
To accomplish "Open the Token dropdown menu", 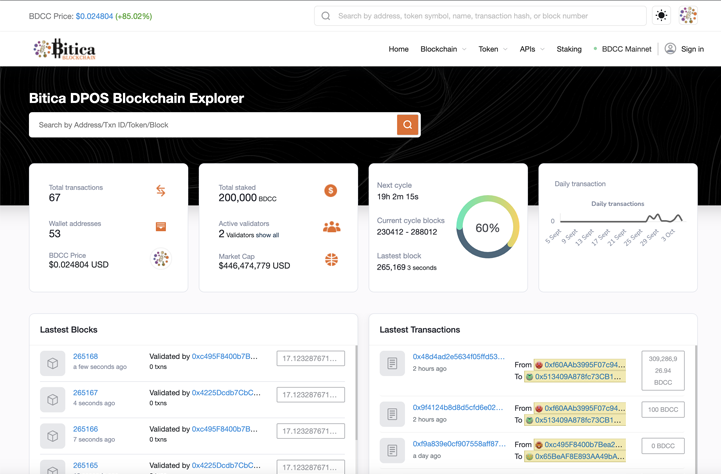I will 493,49.
